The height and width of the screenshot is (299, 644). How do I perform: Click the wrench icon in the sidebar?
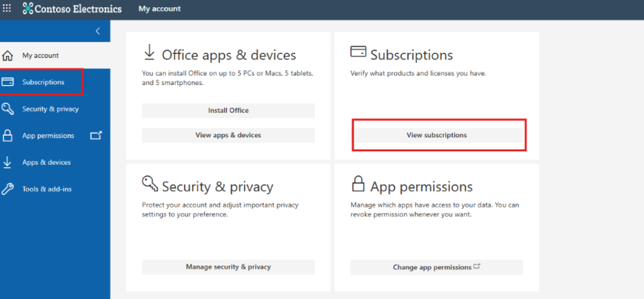[x=7, y=189]
